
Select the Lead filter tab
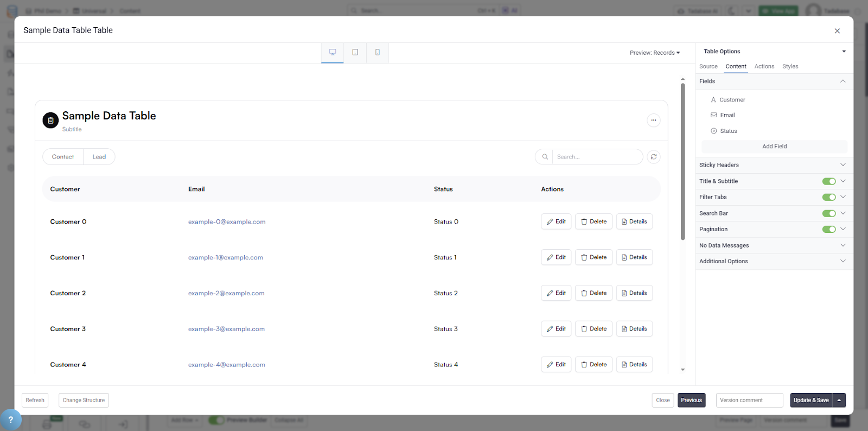pos(99,157)
